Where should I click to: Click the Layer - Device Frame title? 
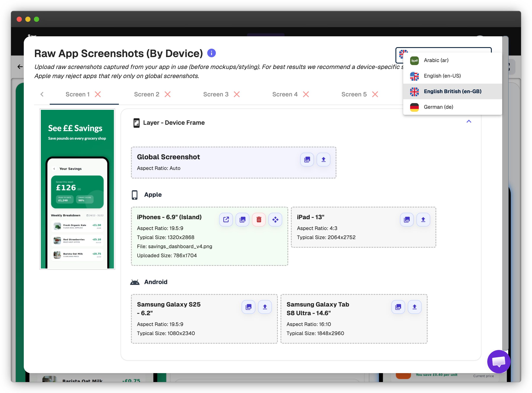click(x=174, y=123)
